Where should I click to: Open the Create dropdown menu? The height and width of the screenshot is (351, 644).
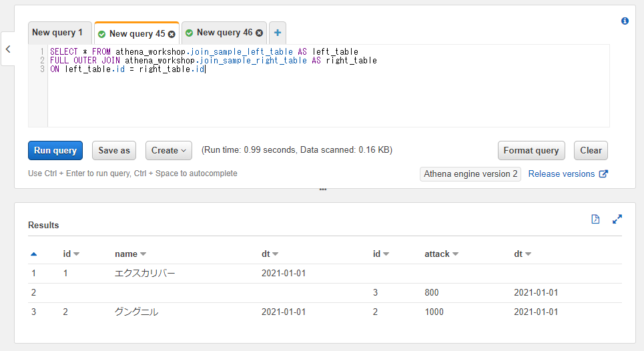click(x=169, y=150)
